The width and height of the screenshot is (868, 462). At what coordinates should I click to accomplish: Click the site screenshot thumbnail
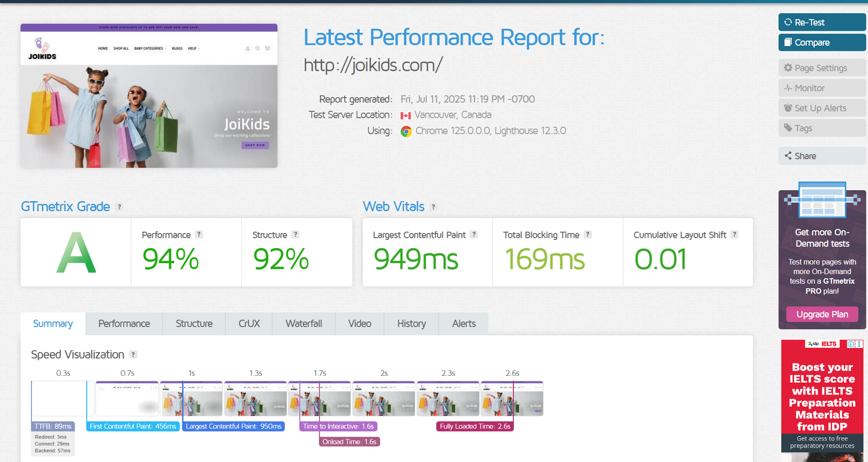pos(149,95)
